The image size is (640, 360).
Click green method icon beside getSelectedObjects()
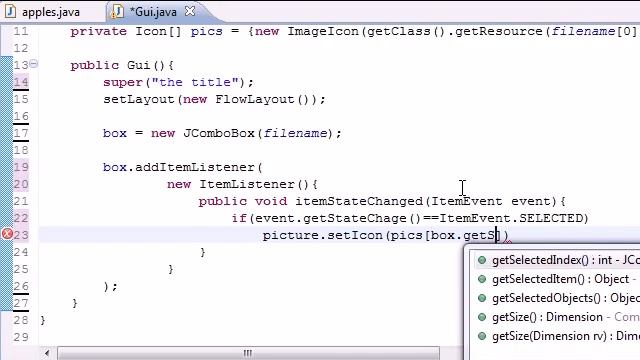[x=482, y=298]
